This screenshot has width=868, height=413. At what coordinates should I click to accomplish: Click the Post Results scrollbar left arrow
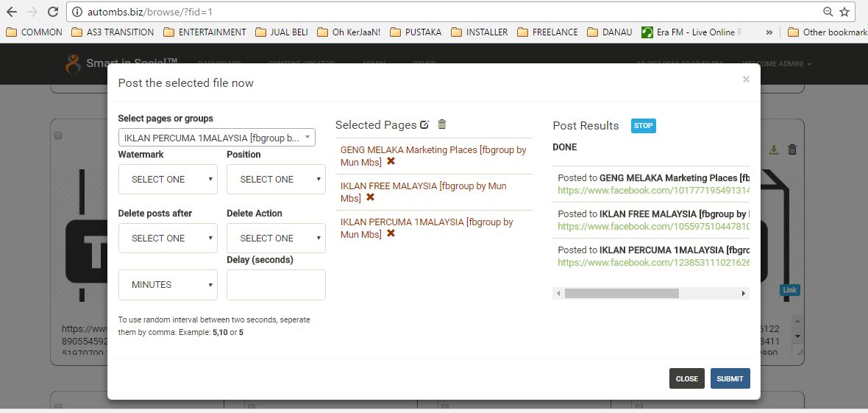pos(558,293)
